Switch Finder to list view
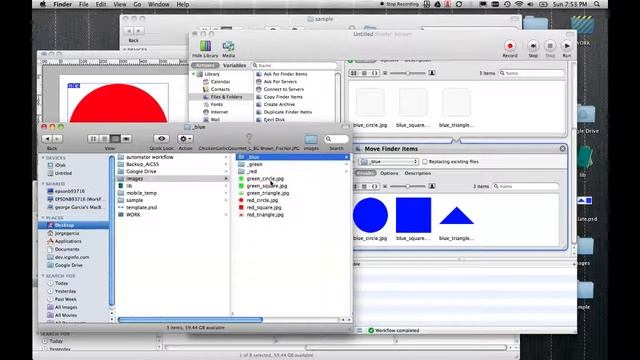Screen dimensions: 640x360 click(104, 139)
